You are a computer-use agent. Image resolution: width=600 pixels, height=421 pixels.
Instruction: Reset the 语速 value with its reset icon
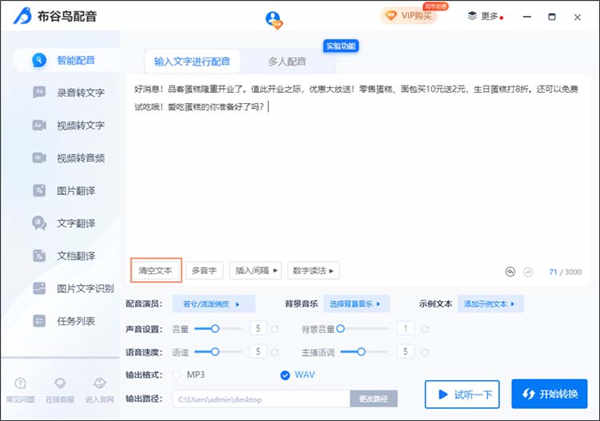pyautogui.click(x=274, y=352)
